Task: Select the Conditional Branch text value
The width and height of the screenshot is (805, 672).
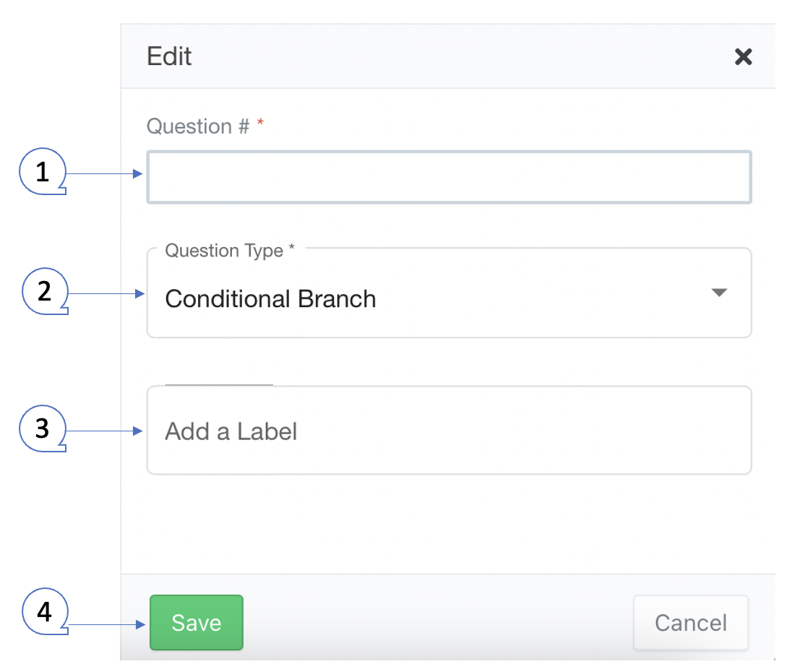Action: pyautogui.click(x=270, y=298)
